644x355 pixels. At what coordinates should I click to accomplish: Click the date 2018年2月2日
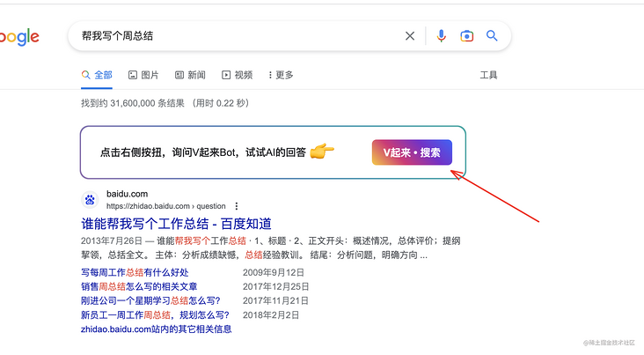(271, 315)
